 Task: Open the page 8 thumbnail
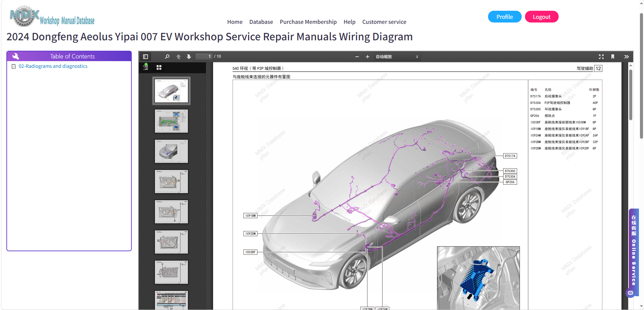tap(171, 300)
